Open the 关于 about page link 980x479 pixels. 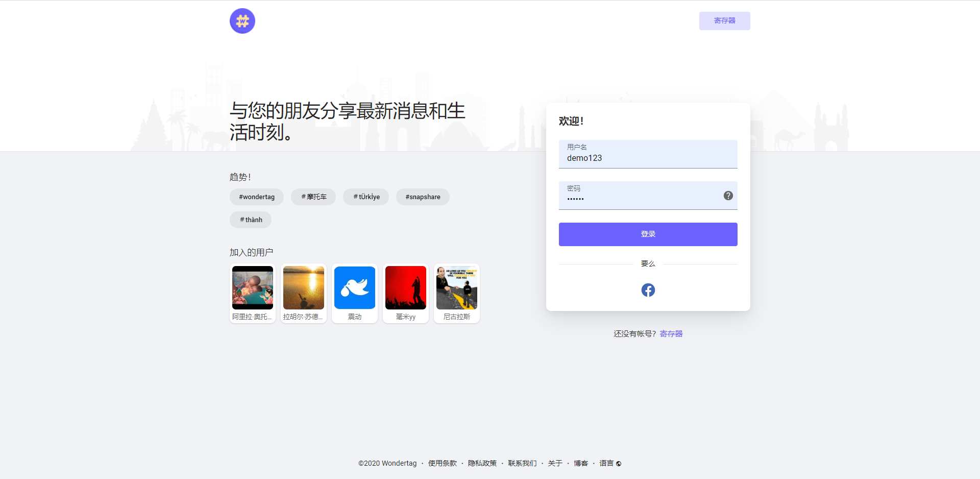click(555, 463)
